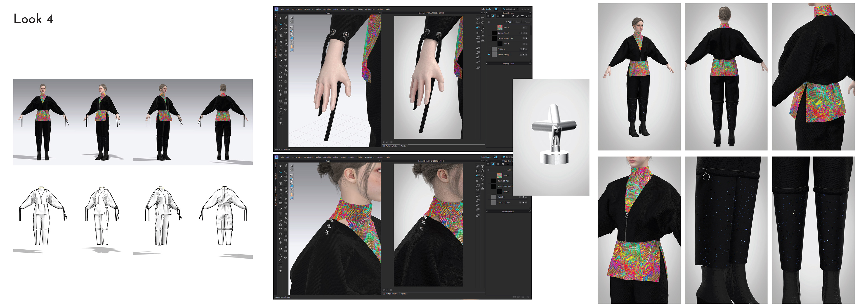
Task: Toggle globe environment display icon, lower 3D view
Action: click(292, 198)
